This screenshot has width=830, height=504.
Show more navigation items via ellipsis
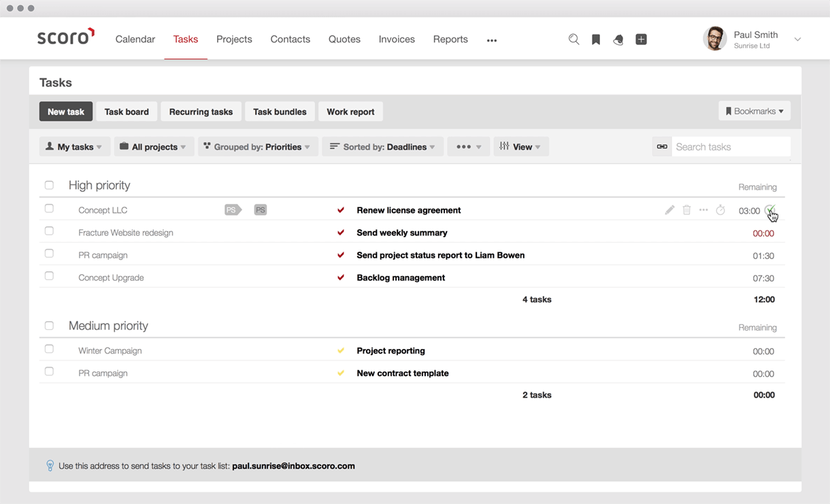point(492,40)
